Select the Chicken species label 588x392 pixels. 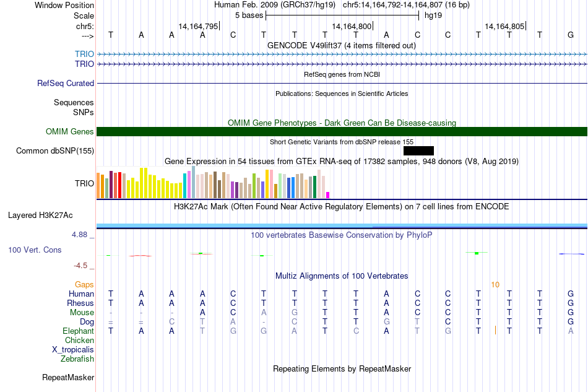79,340
